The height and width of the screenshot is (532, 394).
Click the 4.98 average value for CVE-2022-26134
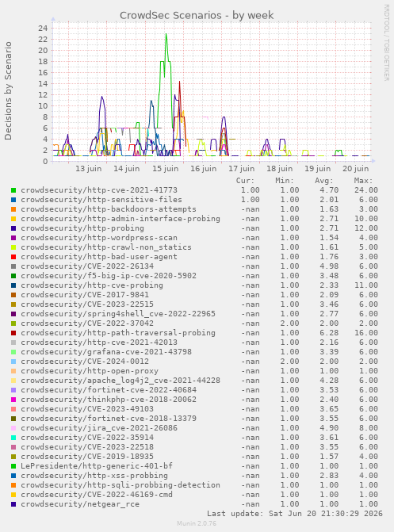(329, 266)
